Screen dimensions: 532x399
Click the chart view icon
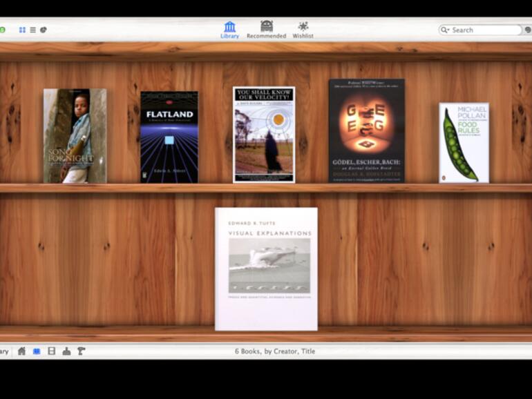pos(44,30)
